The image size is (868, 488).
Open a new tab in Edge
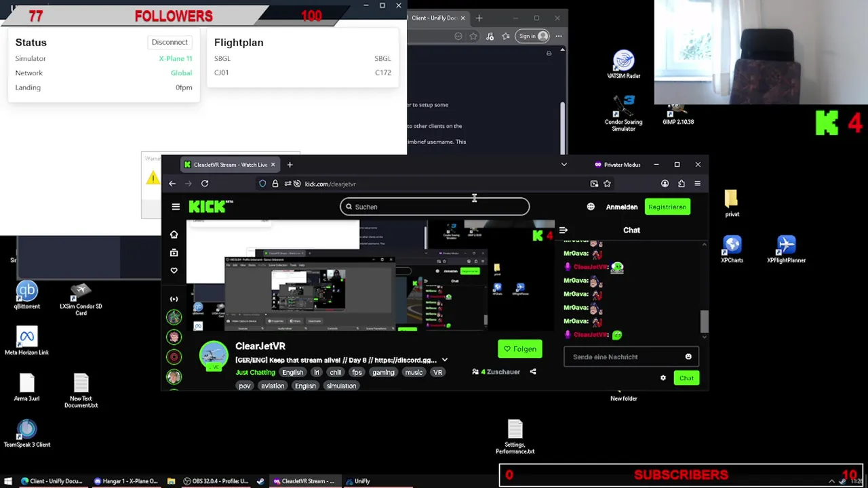(479, 18)
